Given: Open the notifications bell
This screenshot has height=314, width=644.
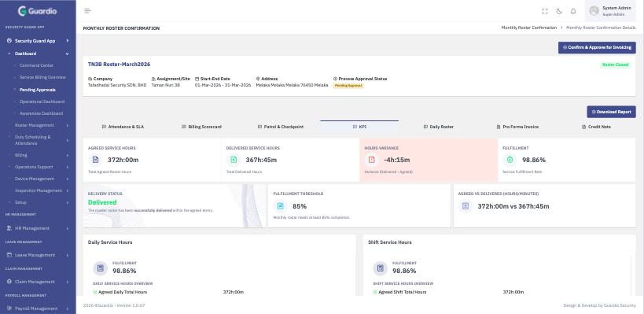Looking at the screenshot, I should click(x=573, y=11).
